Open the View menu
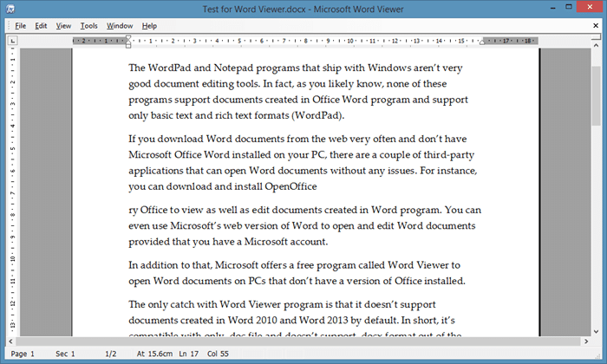 coord(63,26)
